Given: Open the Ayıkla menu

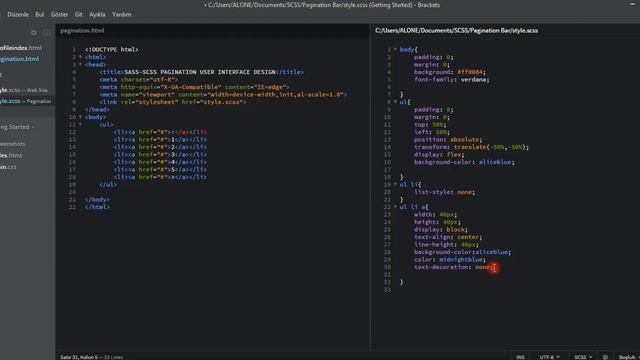Looking at the screenshot, I should (x=97, y=14).
